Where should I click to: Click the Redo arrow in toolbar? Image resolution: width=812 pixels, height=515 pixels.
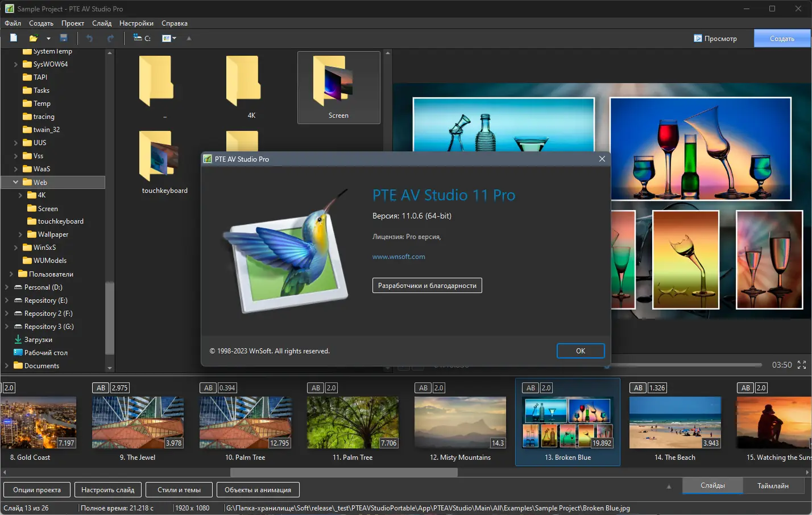coord(110,38)
